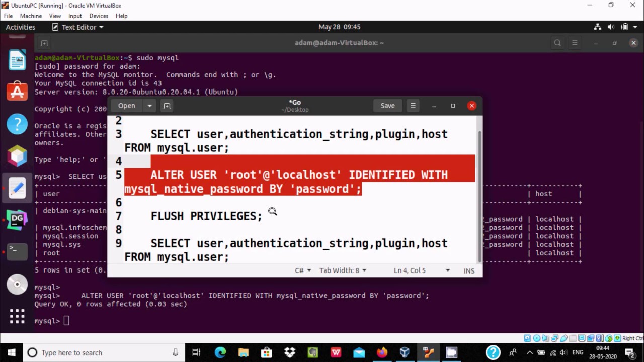The image size is (644, 362).
Task: Open VirtualBox manager taskbar icon
Action: [405, 352]
